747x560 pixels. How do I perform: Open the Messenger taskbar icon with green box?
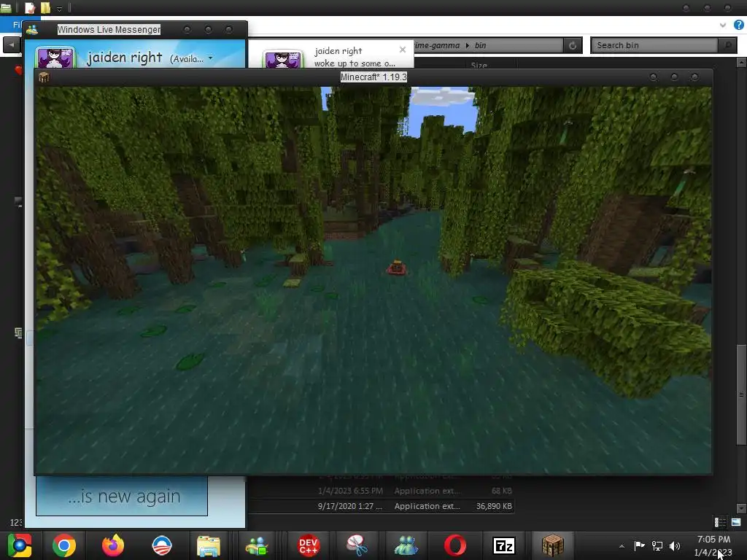(x=258, y=545)
